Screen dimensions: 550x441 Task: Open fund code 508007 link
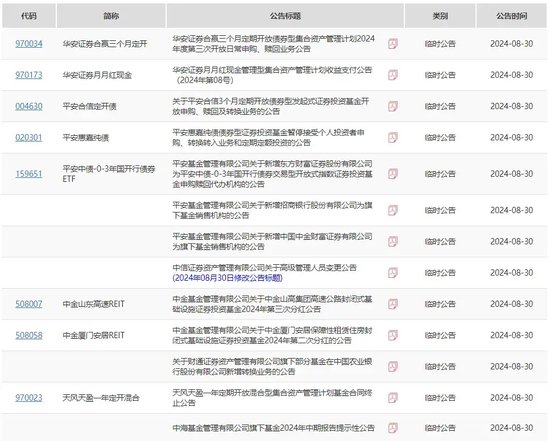[x=29, y=304]
